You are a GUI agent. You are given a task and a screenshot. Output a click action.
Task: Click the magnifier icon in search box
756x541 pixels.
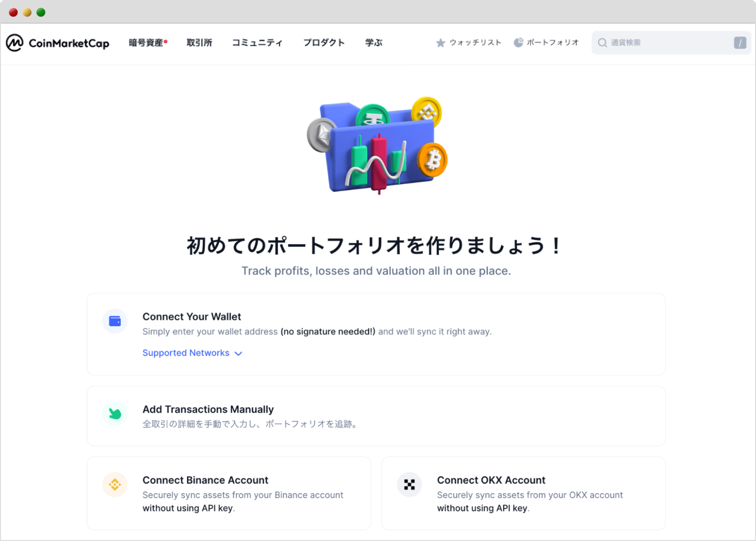[x=602, y=43]
